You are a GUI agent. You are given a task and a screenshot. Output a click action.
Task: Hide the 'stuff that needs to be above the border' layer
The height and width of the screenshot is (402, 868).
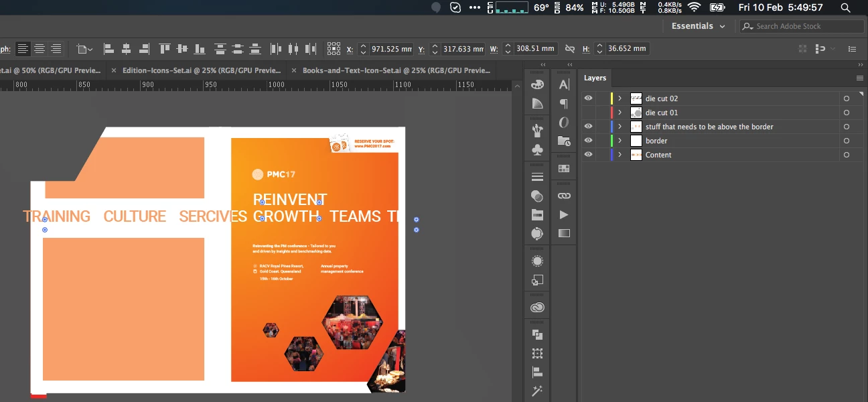click(588, 127)
